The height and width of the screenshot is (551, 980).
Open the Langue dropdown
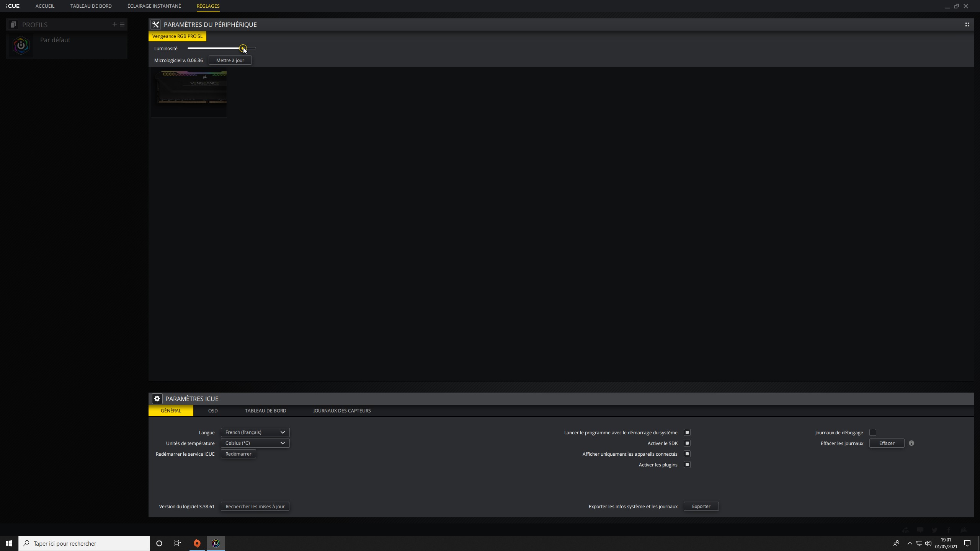point(255,432)
